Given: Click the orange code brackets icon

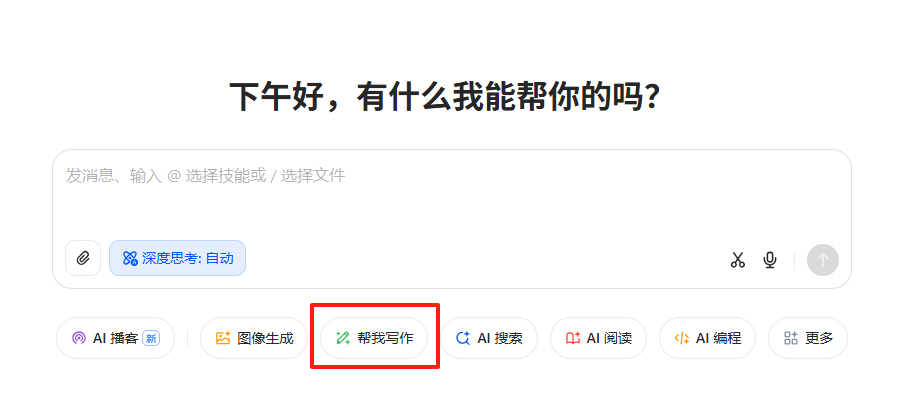Looking at the screenshot, I should (682, 338).
